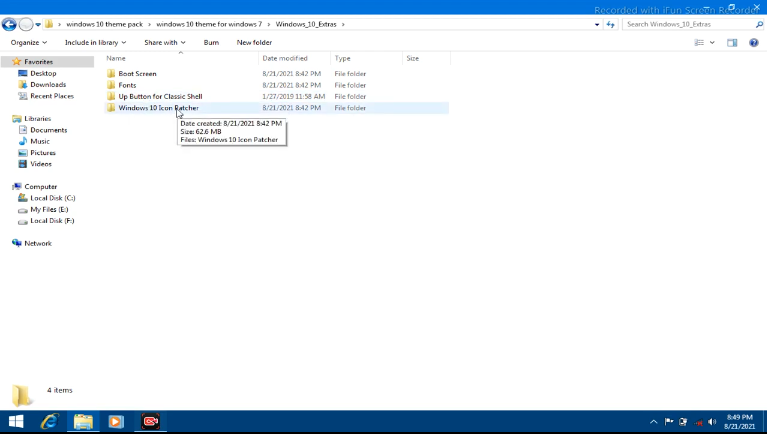Open Include in library menu

point(95,43)
